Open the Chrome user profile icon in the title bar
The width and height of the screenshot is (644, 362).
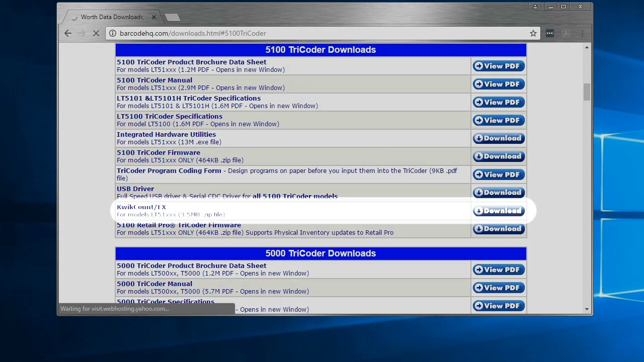pyautogui.click(x=535, y=7)
